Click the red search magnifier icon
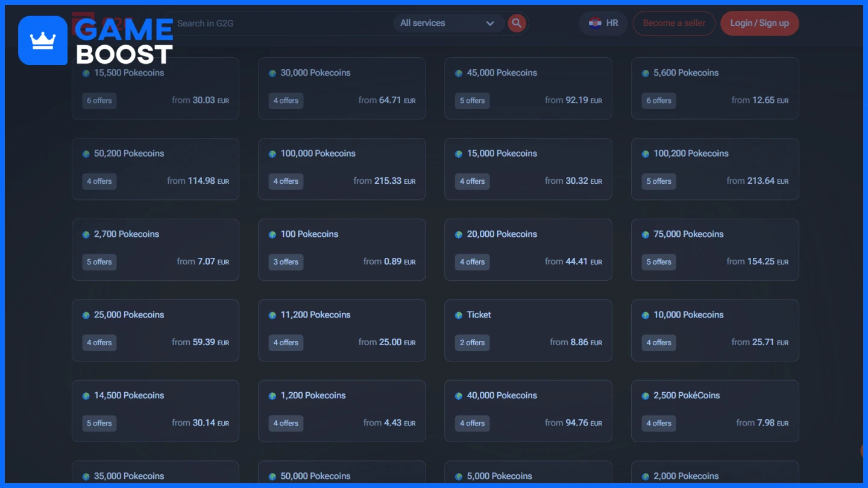868x488 pixels. 517,23
